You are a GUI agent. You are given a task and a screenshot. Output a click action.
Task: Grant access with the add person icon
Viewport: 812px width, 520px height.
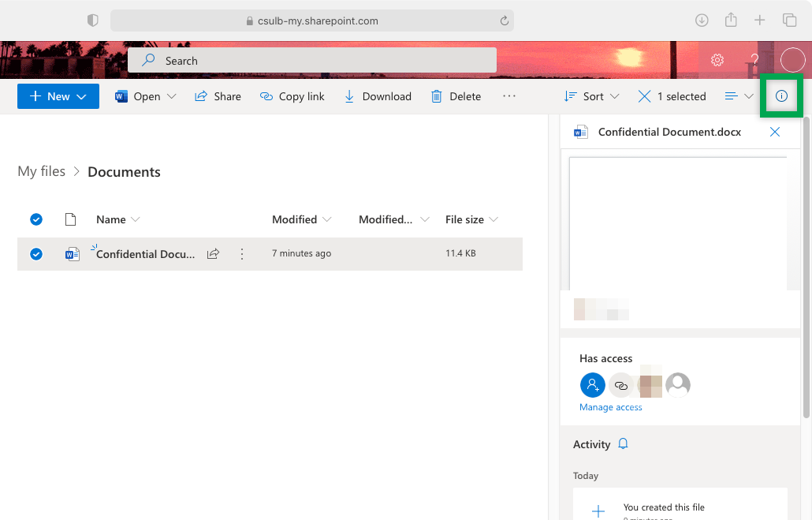(x=592, y=385)
